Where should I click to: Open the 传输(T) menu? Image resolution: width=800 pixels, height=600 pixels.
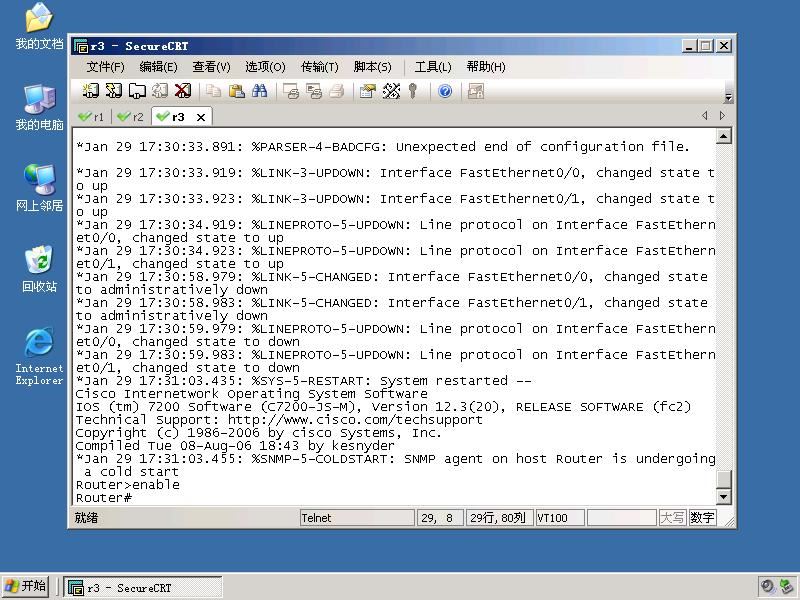(x=319, y=67)
